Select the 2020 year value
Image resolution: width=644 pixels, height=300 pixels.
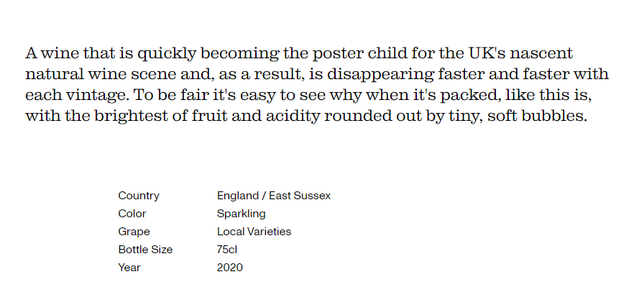point(229,268)
